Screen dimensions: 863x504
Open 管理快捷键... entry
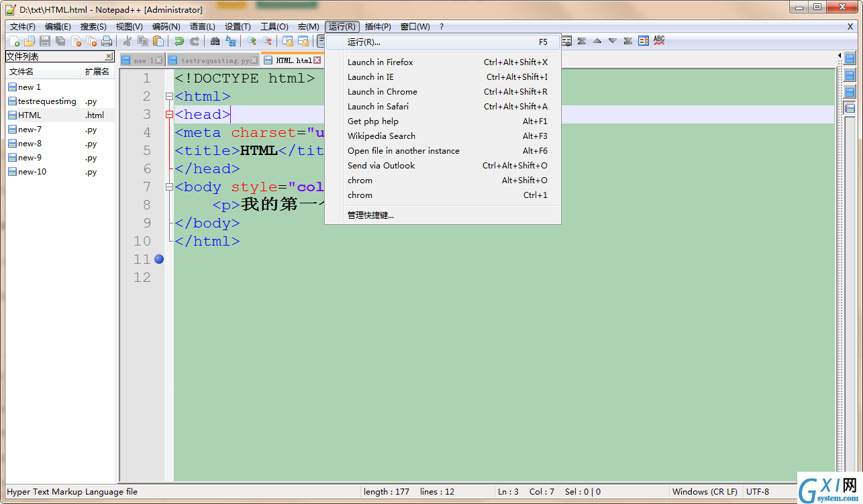[443, 215]
